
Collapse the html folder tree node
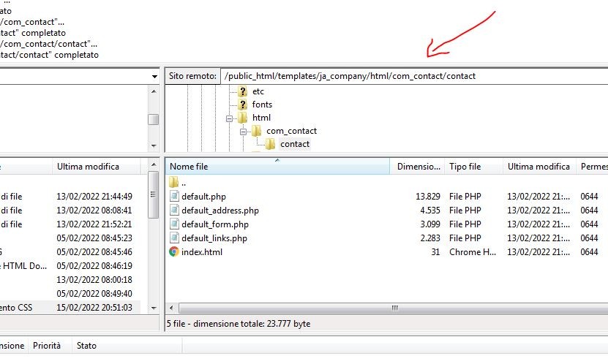pyautogui.click(x=229, y=118)
